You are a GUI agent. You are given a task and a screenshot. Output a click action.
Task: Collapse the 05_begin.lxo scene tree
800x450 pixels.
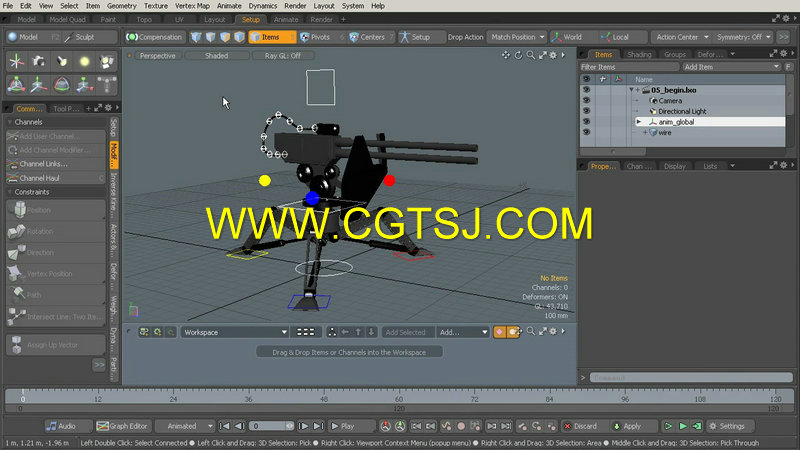(x=631, y=90)
